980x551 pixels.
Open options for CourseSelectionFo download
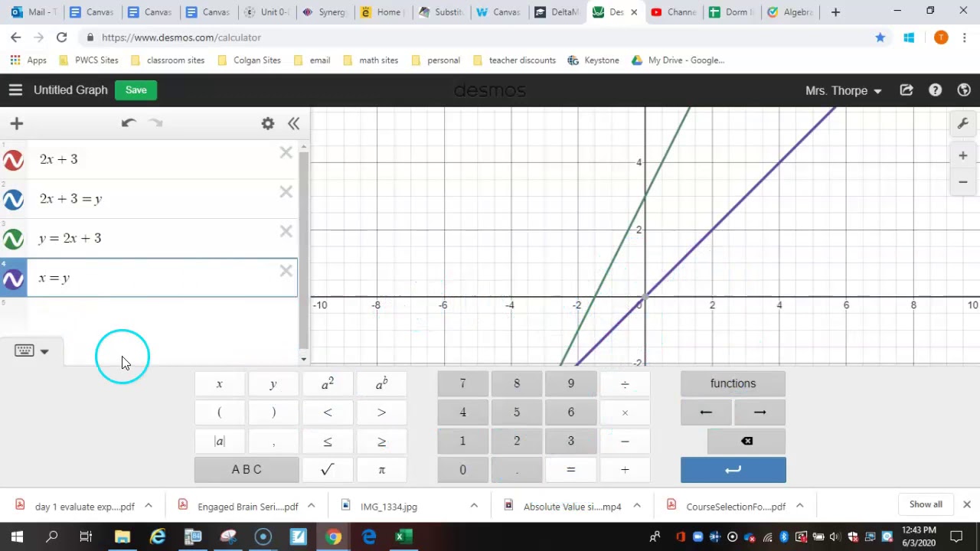(x=799, y=506)
